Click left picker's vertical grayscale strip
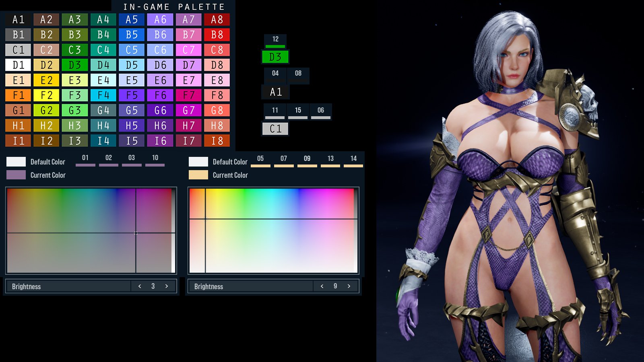Screen dimensions: 644x362 tap(173, 230)
